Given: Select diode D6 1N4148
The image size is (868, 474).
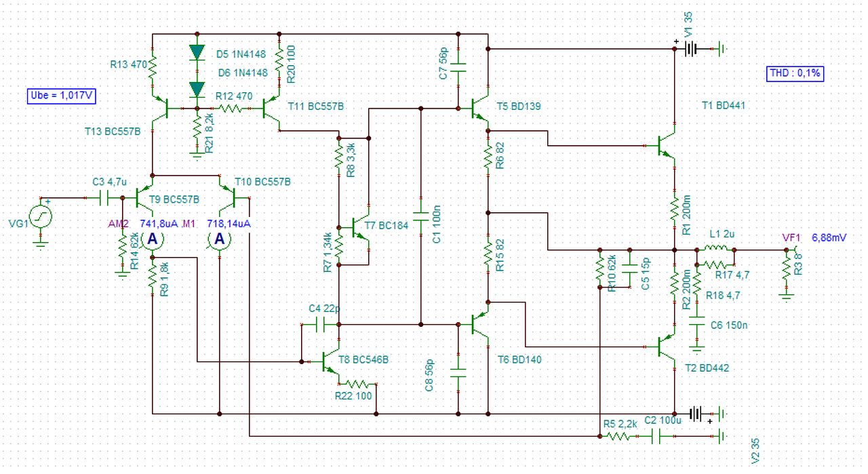Looking at the screenshot, I should coord(197,88).
